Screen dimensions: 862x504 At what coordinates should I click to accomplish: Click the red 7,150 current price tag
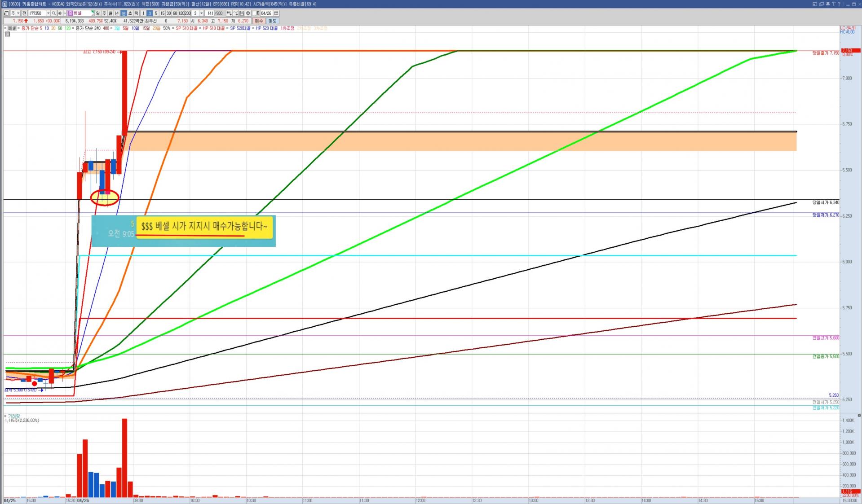coord(850,50)
